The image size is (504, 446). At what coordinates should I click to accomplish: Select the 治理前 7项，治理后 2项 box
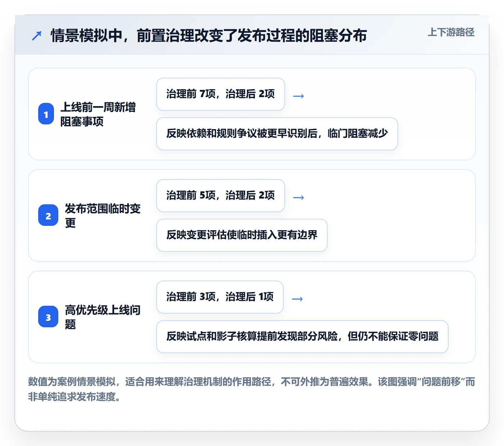(221, 94)
